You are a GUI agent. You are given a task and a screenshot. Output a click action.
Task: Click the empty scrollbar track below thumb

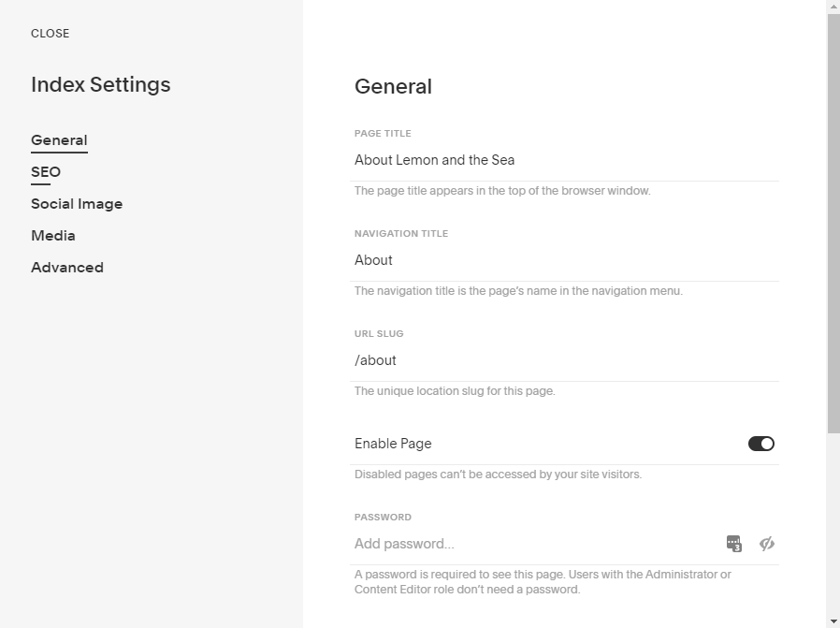pyautogui.click(x=833, y=524)
